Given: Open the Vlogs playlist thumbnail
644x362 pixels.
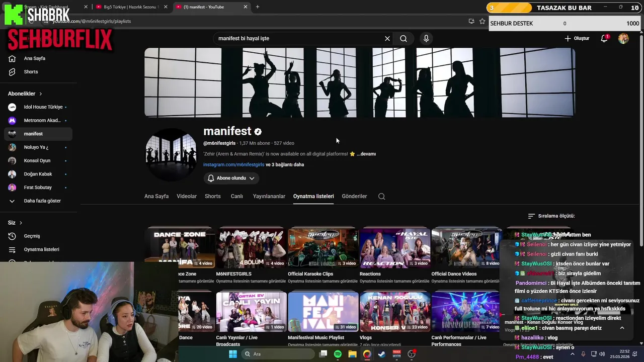Looking at the screenshot, I should click(395, 311).
